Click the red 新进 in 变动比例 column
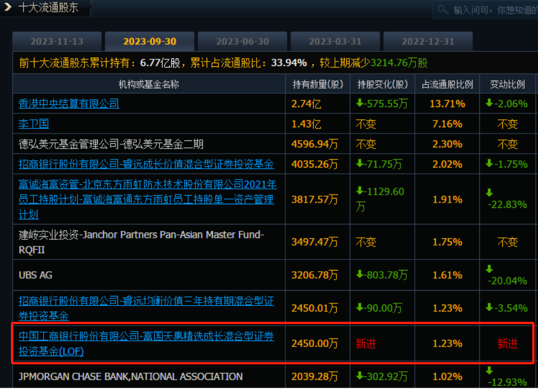Viewport: 538px width, 392px height. point(508,344)
